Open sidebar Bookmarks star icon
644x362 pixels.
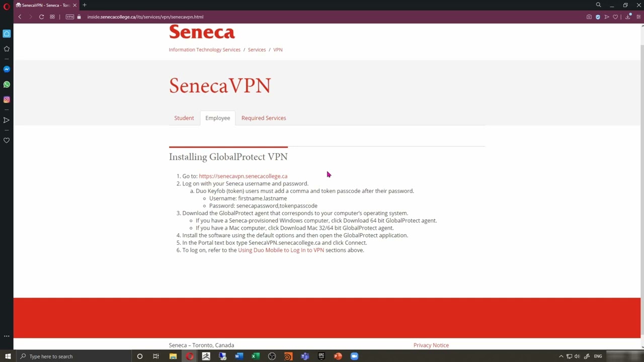(7, 49)
